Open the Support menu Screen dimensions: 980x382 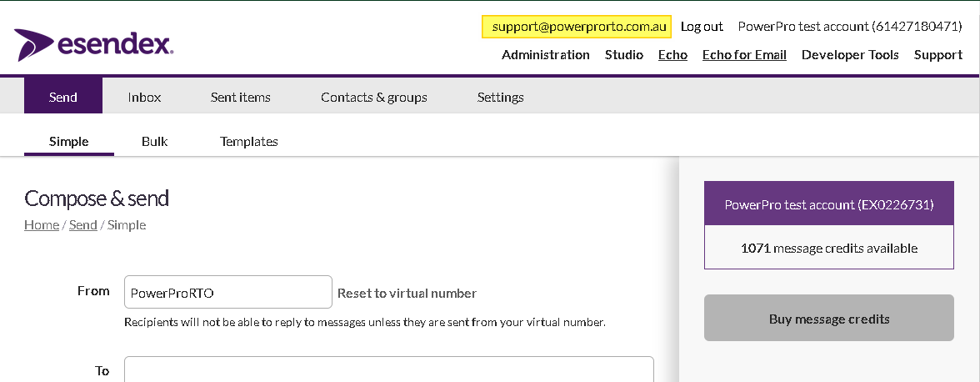[x=938, y=55]
